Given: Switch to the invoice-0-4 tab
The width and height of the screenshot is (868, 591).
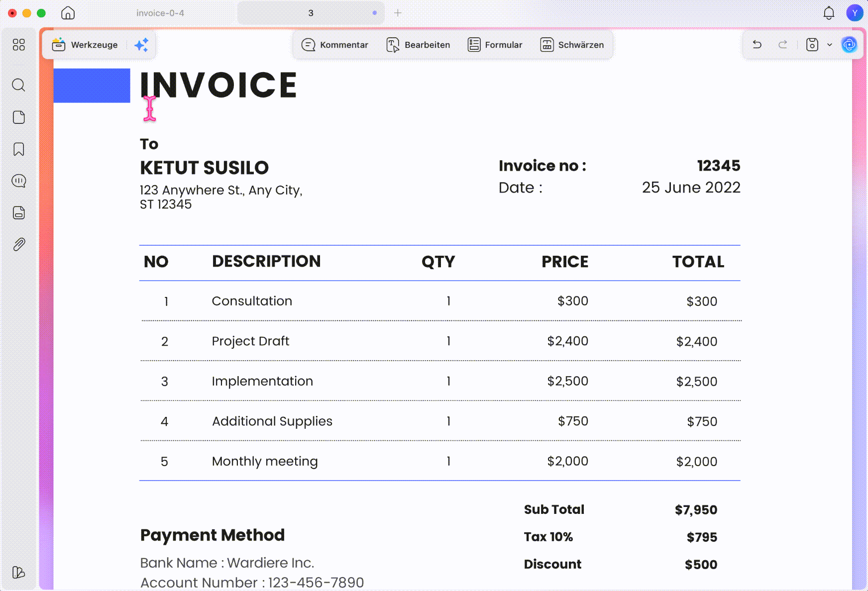Looking at the screenshot, I should [x=160, y=13].
